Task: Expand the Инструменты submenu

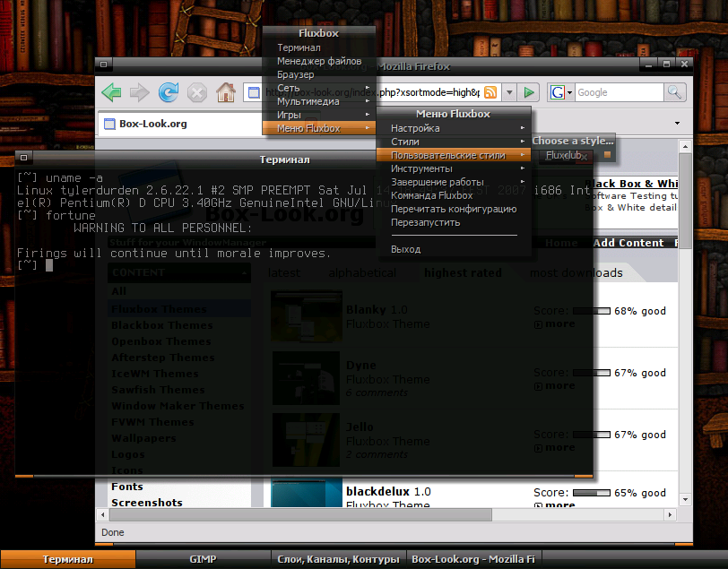Action: coord(454,168)
